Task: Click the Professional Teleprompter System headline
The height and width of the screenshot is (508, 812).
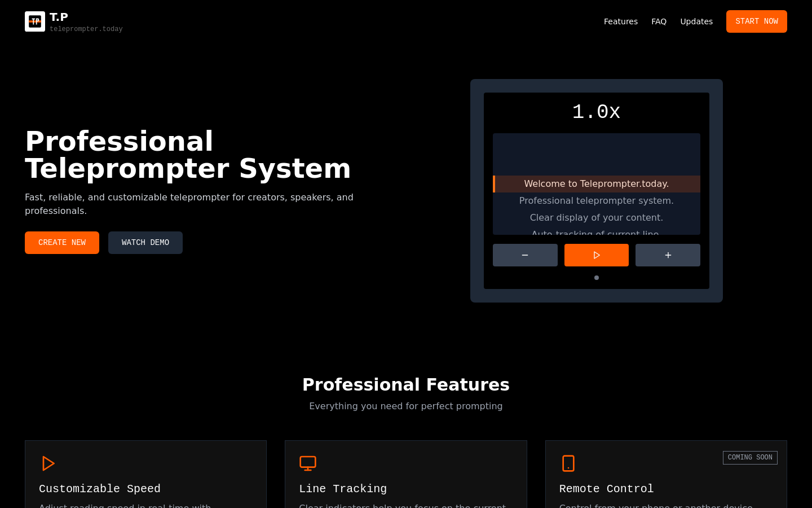Action: [x=188, y=155]
